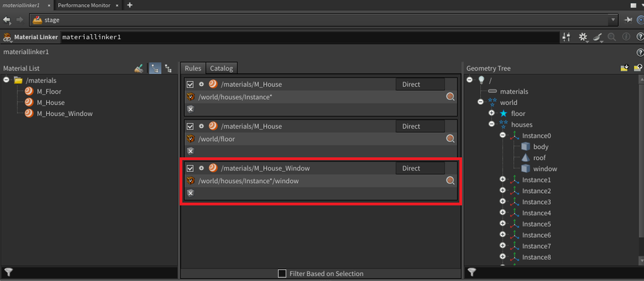Click the search magnifier on the /world/floor rule
Screen dimensions: 644x281
pyautogui.click(x=451, y=139)
